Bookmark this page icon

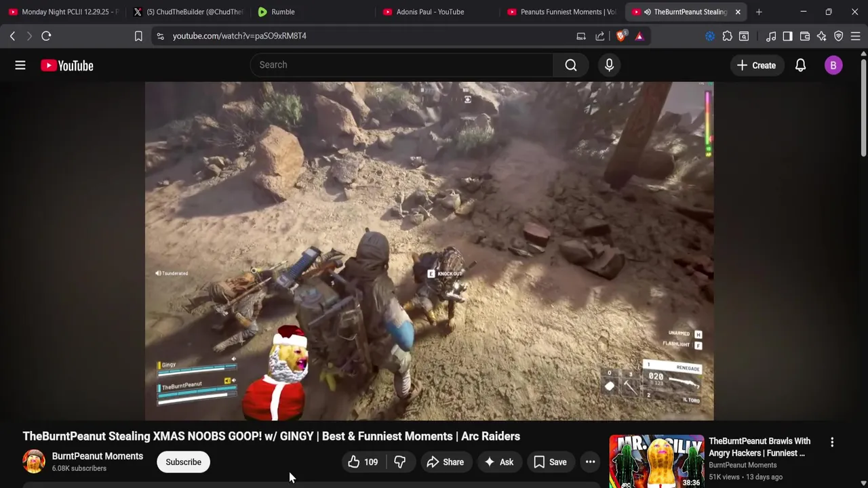[x=138, y=36]
